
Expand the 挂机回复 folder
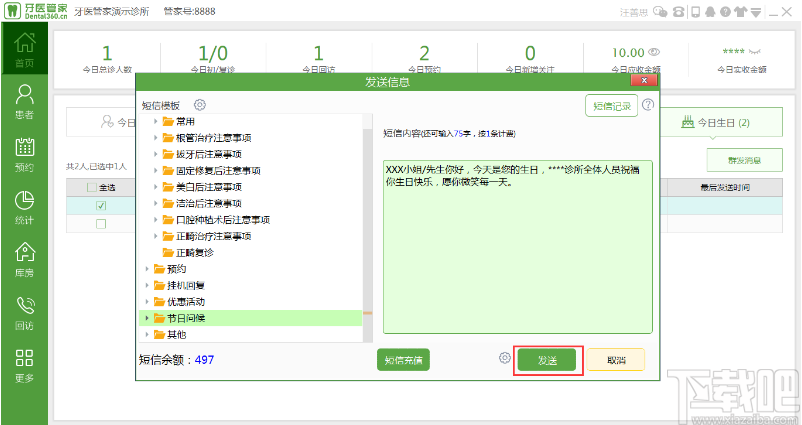(147, 285)
